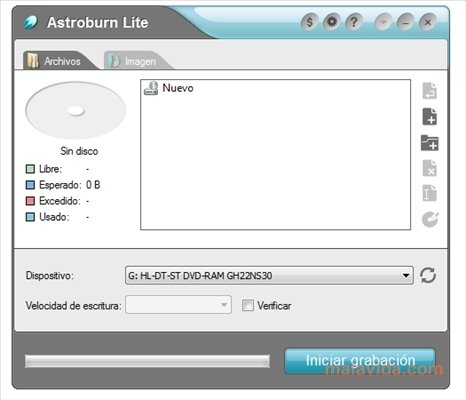Create a new folder with folder-plus icon
Image resolution: width=466 pixels, height=400 pixels.
(x=430, y=143)
